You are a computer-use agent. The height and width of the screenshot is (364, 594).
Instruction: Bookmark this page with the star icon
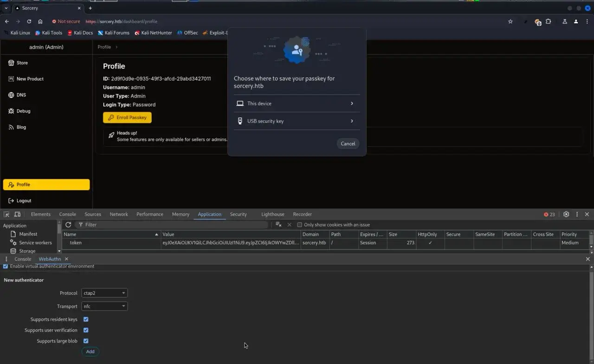(510, 21)
